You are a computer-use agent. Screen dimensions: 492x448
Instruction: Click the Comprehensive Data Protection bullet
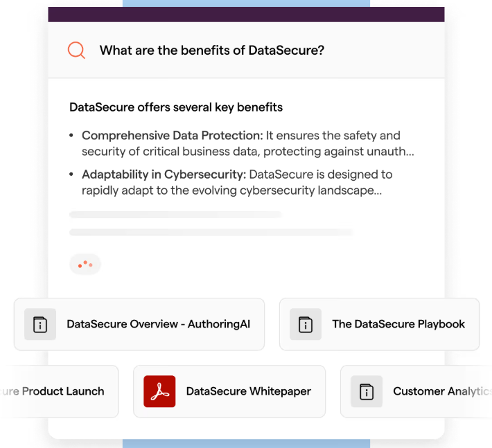242,143
